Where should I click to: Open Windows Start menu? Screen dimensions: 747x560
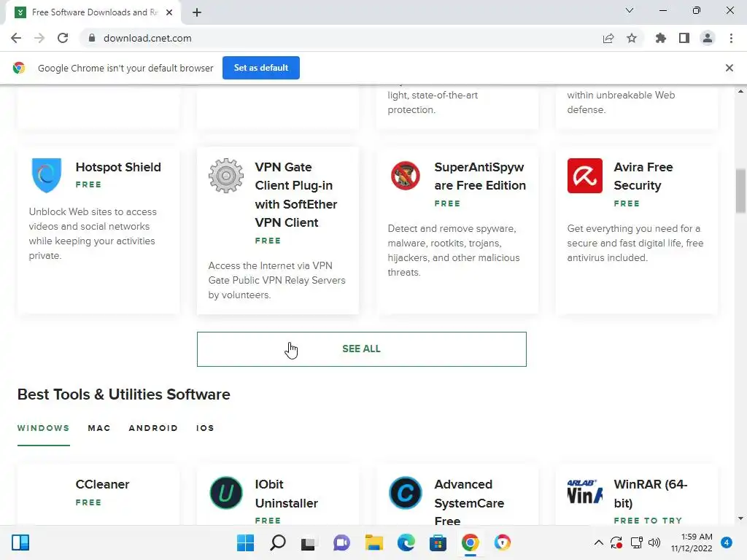[x=245, y=542]
